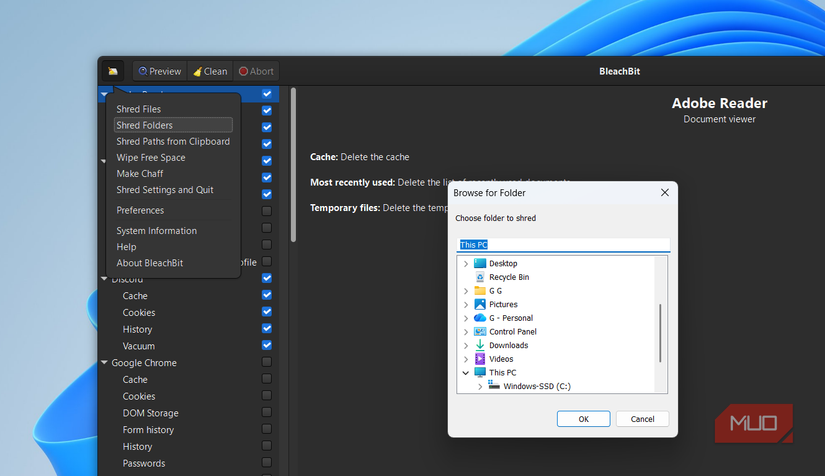The height and width of the screenshot is (476, 825).
Task: Expand the Desktop node in folder tree
Action: tap(466, 263)
